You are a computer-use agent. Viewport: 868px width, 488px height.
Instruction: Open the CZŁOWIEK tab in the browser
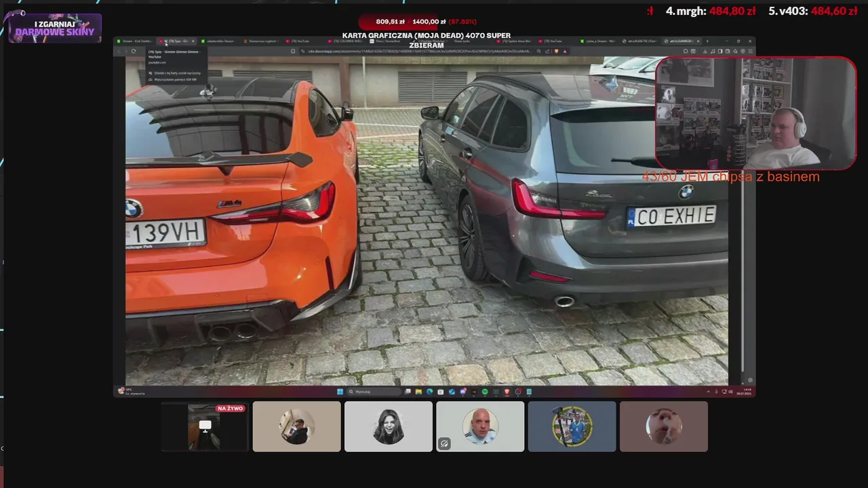(x=346, y=41)
